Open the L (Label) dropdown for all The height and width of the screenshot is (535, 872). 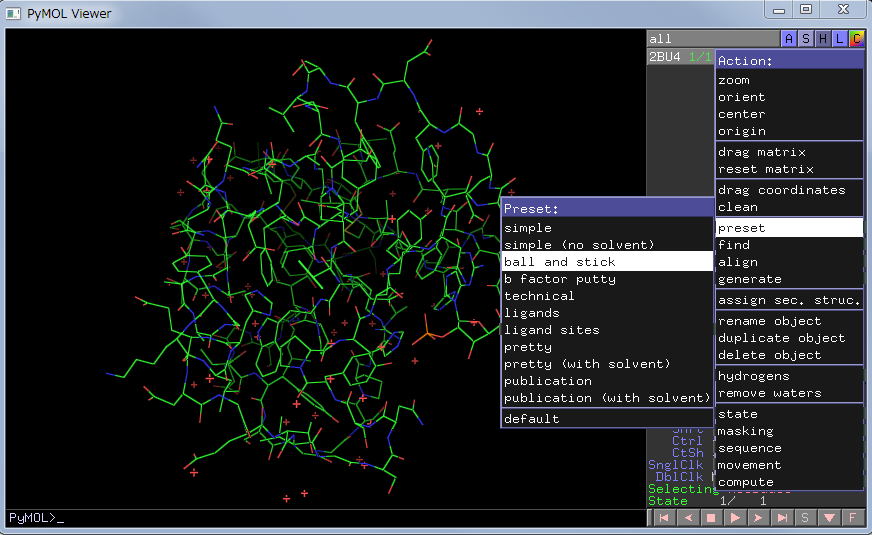pos(840,39)
